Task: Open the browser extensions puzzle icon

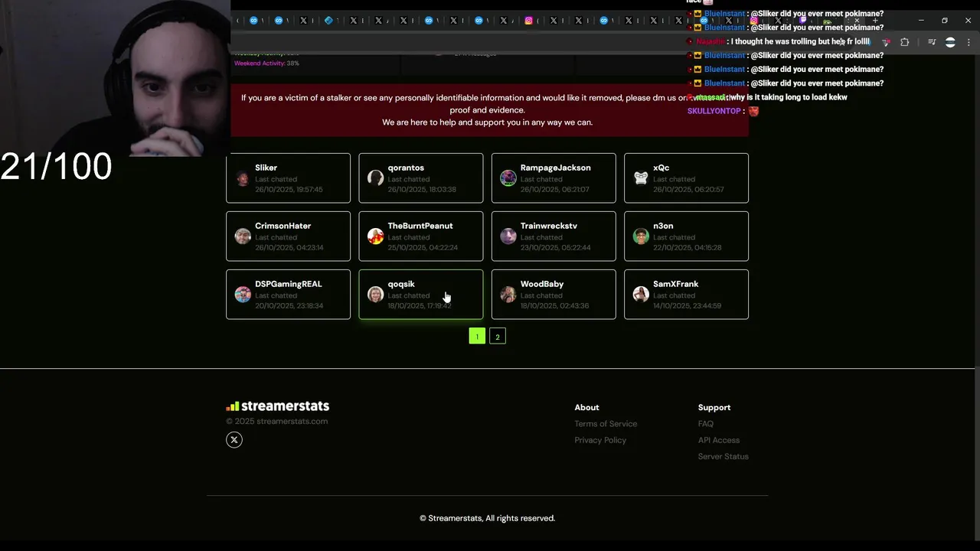Action: tap(904, 42)
